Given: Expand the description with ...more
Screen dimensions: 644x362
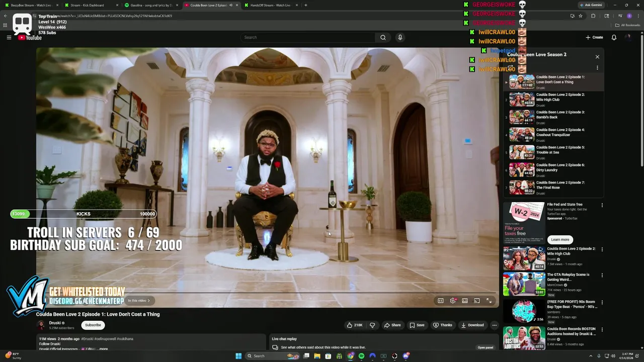Looking at the screenshot, I should pos(102,348).
